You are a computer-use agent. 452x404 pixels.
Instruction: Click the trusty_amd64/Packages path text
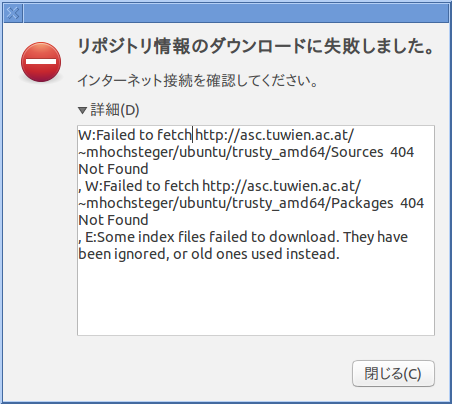tap(313, 203)
